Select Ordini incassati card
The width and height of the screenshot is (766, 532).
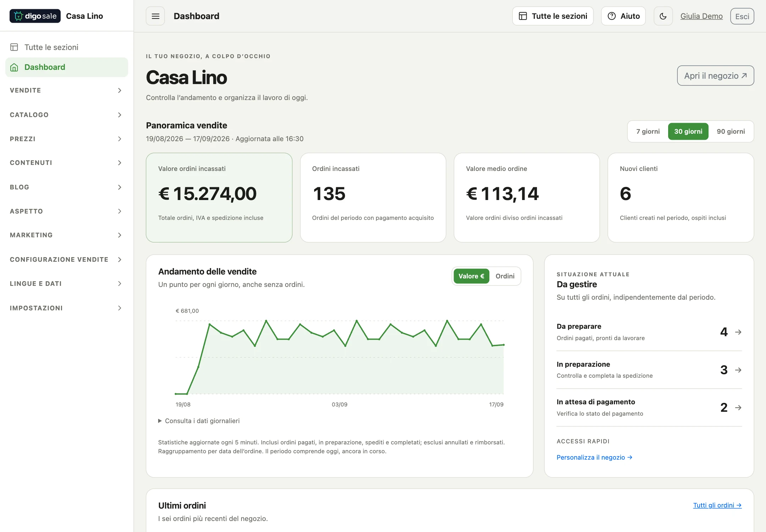(373, 198)
